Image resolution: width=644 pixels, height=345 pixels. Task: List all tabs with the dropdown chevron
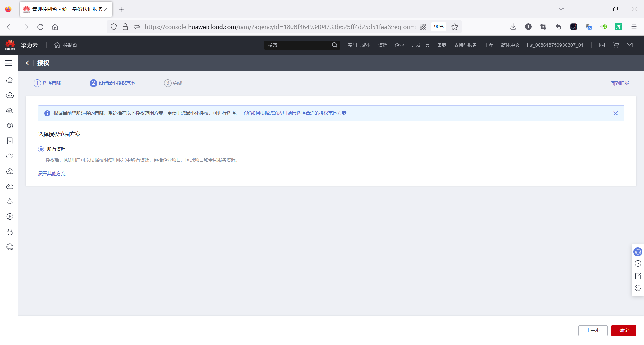[561, 9]
